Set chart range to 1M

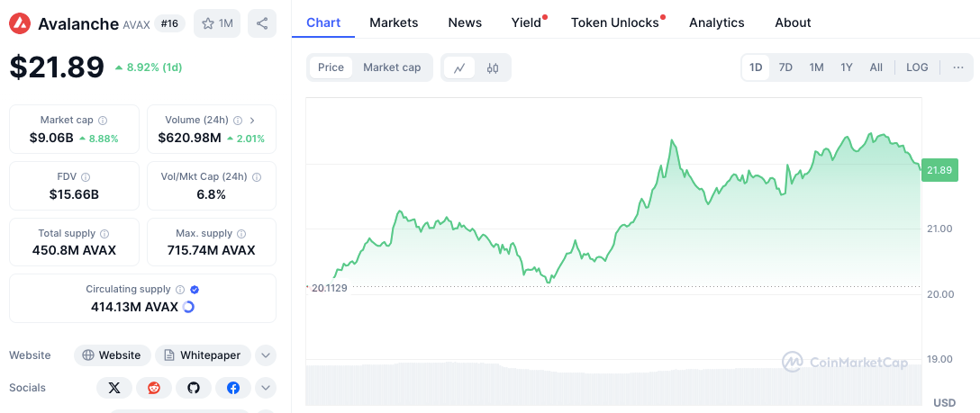coord(816,67)
